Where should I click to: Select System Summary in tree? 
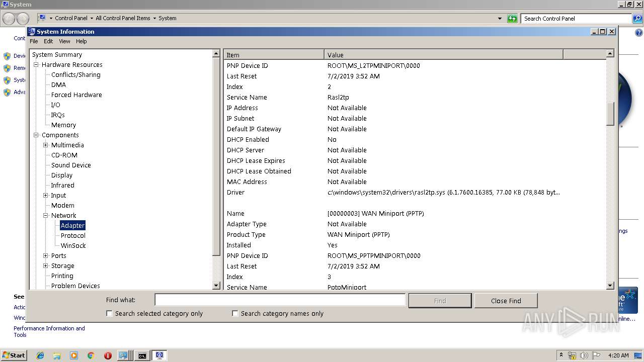[x=57, y=55]
